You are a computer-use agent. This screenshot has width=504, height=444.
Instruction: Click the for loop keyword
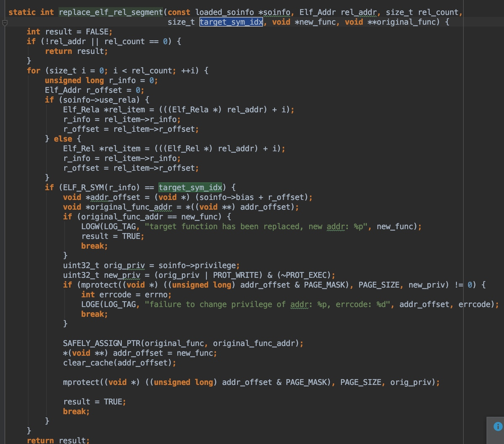[x=34, y=71]
